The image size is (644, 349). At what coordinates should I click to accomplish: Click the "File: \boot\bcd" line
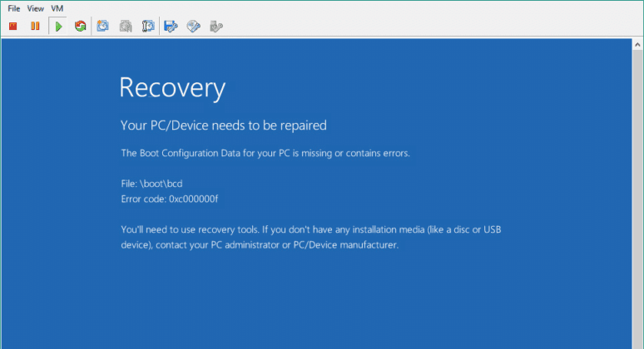pos(151,184)
